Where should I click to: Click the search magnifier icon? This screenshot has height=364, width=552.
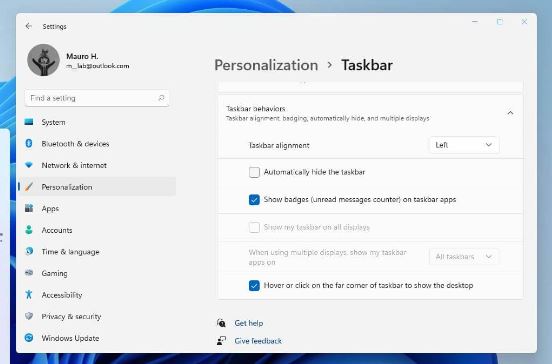pyautogui.click(x=161, y=98)
